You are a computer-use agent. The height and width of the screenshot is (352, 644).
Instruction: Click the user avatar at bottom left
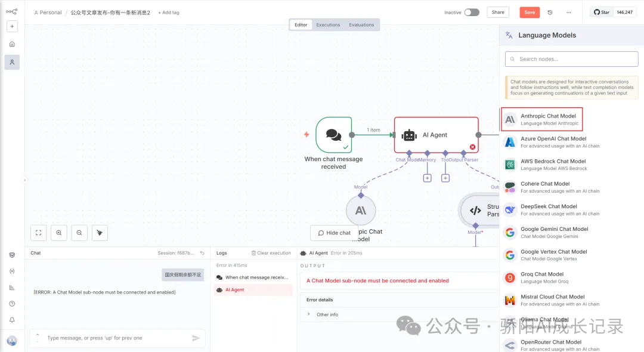[12, 341]
